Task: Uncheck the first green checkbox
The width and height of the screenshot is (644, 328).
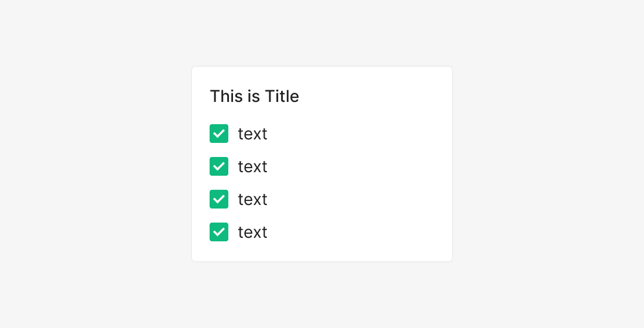Action: pyautogui.click(x=219, y=134)
